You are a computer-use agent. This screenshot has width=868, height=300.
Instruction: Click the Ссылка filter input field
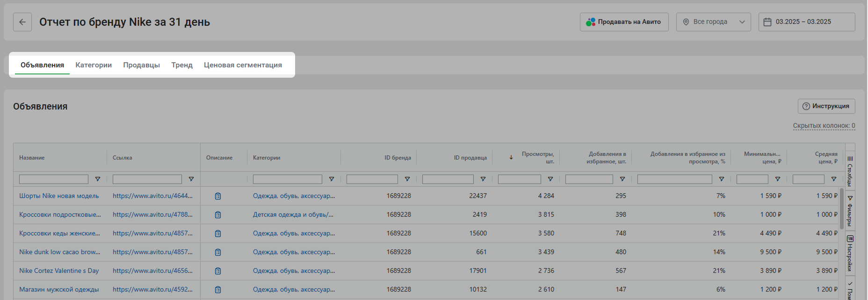tap(147, 179)
